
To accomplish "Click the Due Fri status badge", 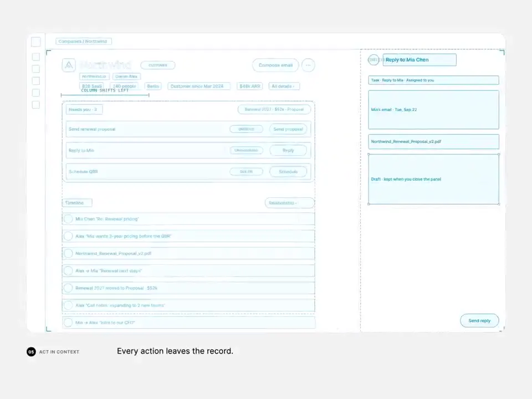I will [246, 172].
